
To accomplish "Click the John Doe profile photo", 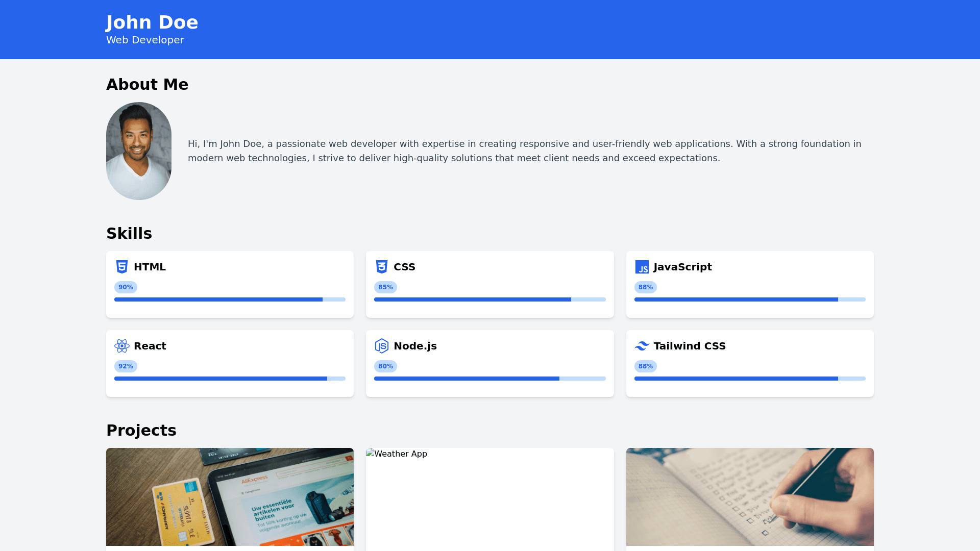I will tap(139, 151).
